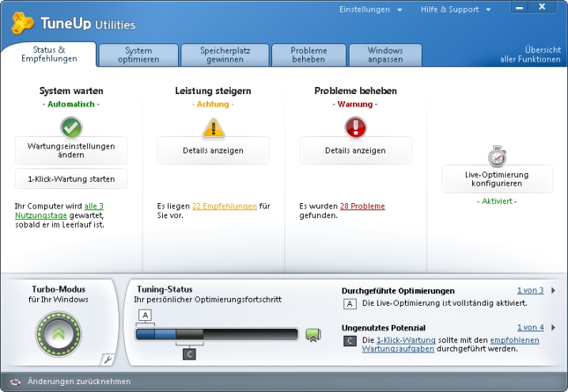Expand next Durchgeführte Optimierungen entry arrow
Screen dimensions: 568x392
pyautogui.click(x=553, y=291)
